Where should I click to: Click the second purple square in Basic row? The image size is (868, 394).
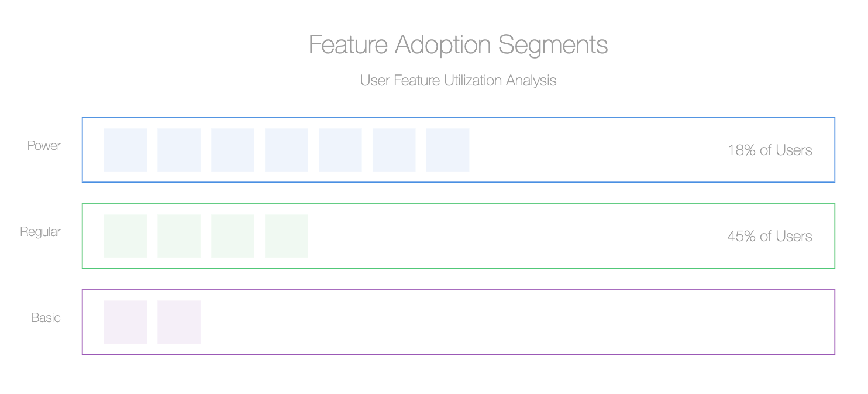click(x=179, y=322)
